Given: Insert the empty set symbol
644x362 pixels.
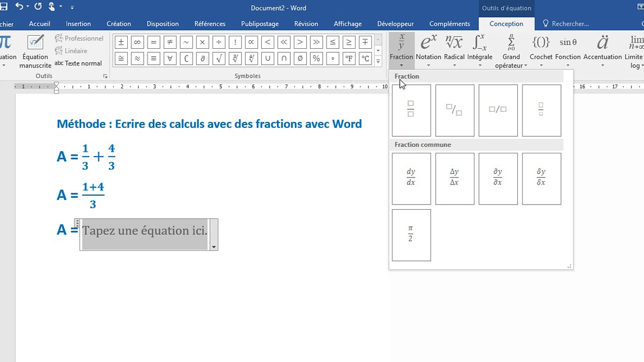Looking at the screenshot, I should point(300,59).
